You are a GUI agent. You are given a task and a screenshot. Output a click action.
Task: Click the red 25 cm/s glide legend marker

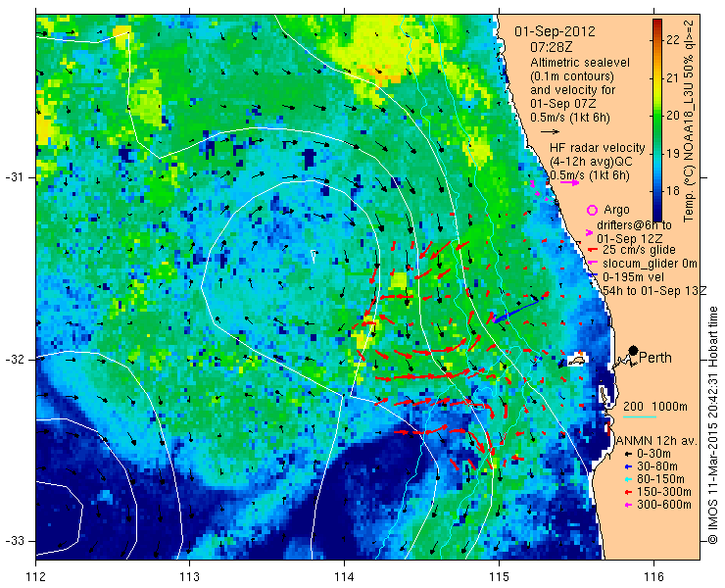[591, 250]
